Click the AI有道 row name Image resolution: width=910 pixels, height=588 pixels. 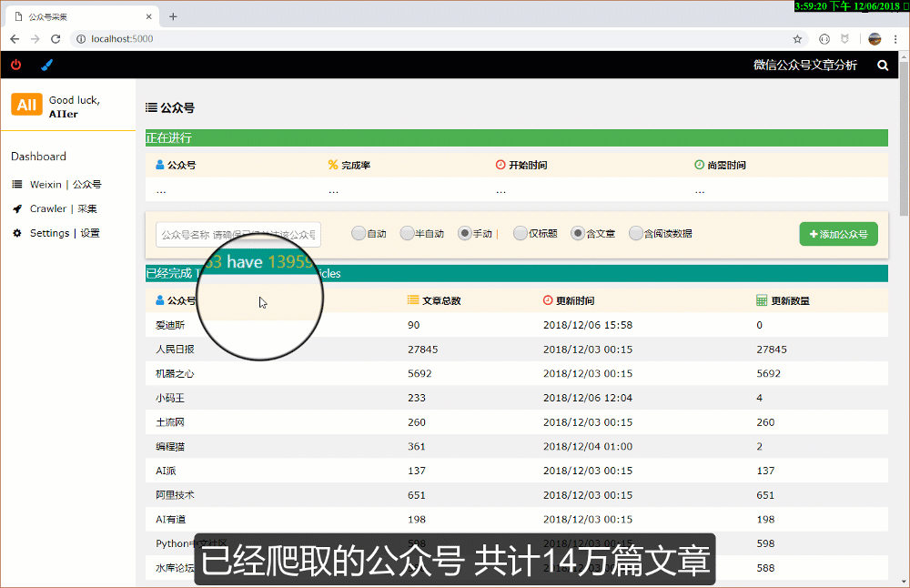pos(171,520)
